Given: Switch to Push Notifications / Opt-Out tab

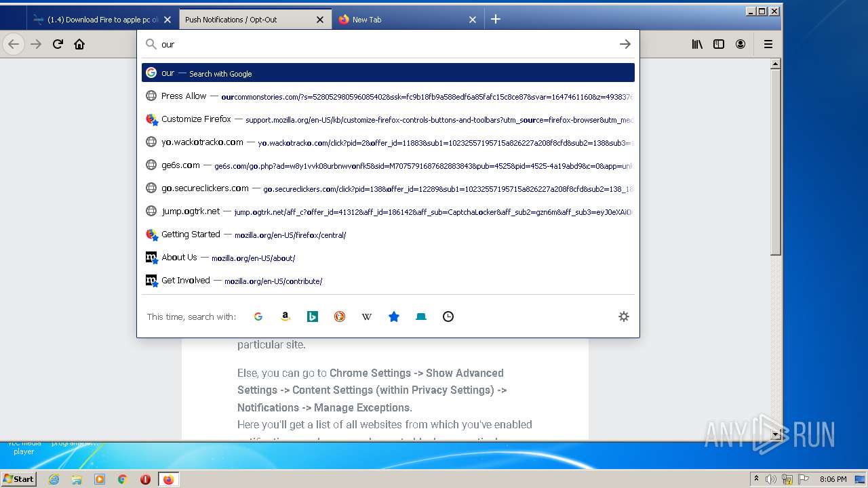Looking at the screenshot, I should [x=256, y=20].
